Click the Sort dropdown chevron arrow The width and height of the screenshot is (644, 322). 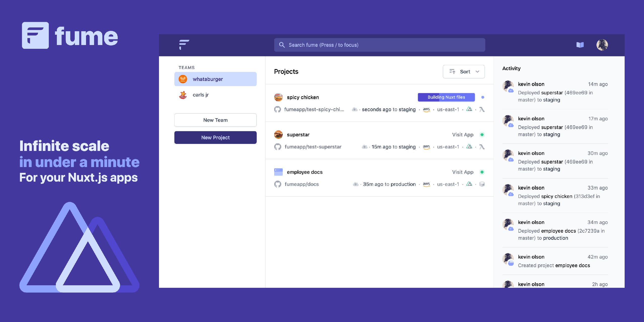click(x=477, y=72)
